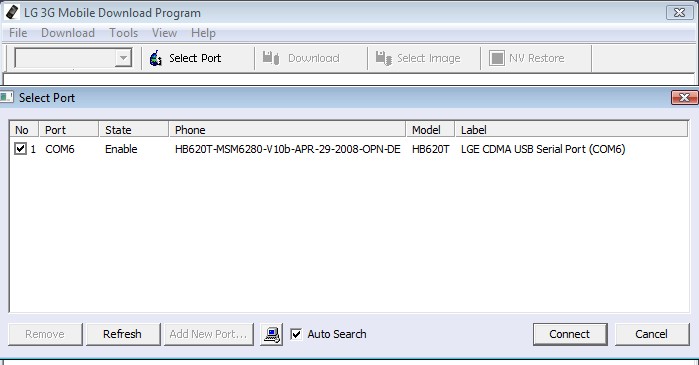This screenshot has height=365, width=699.
Task: Click the Add New Port... button
Action: (209, 334)
